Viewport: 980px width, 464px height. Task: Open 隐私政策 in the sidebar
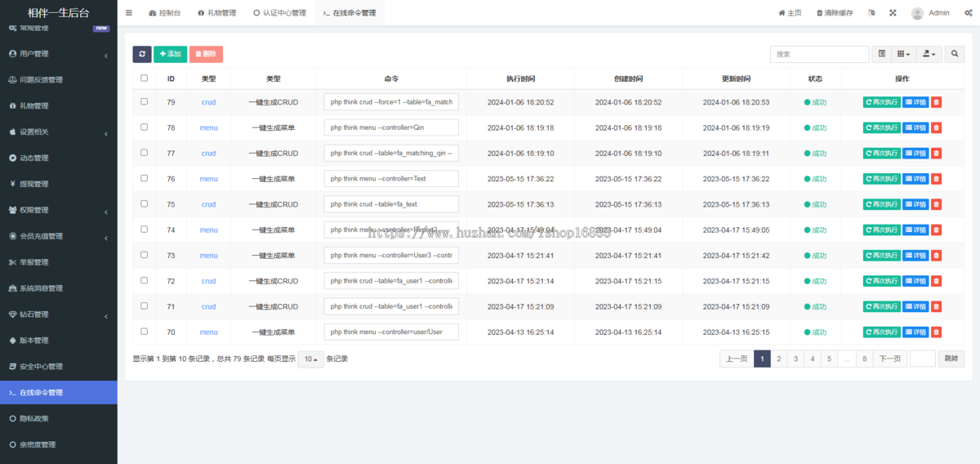pos(59,419)
